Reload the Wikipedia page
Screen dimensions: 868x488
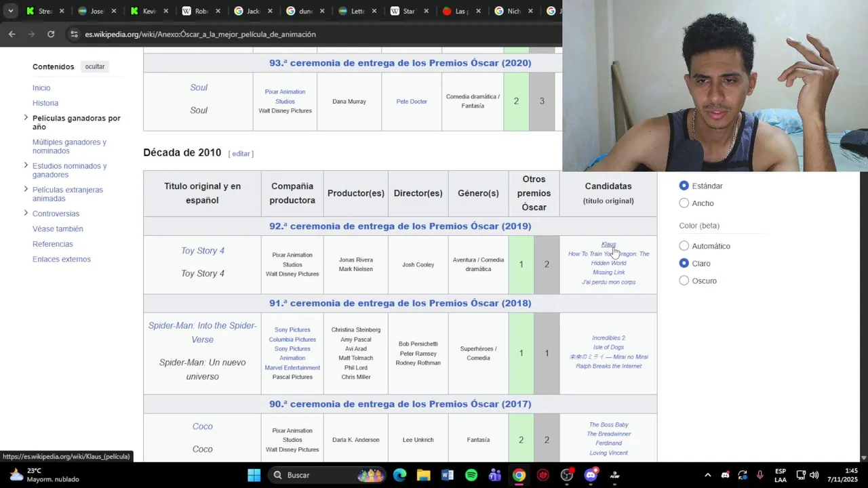point(51,34)
